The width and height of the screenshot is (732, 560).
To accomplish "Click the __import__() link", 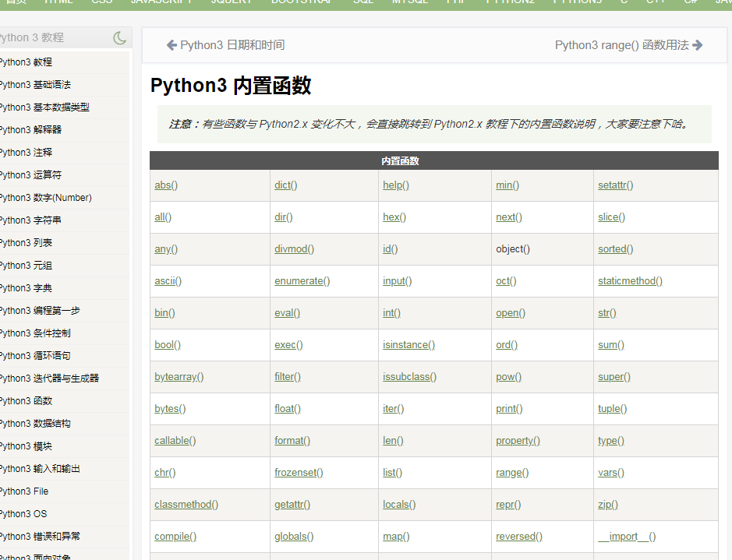I will click(x=627, y=537).
